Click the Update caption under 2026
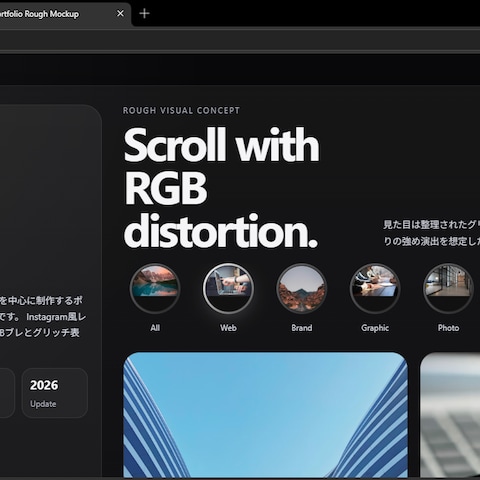The height and width of the screenshot is (480, 480). 43,404
